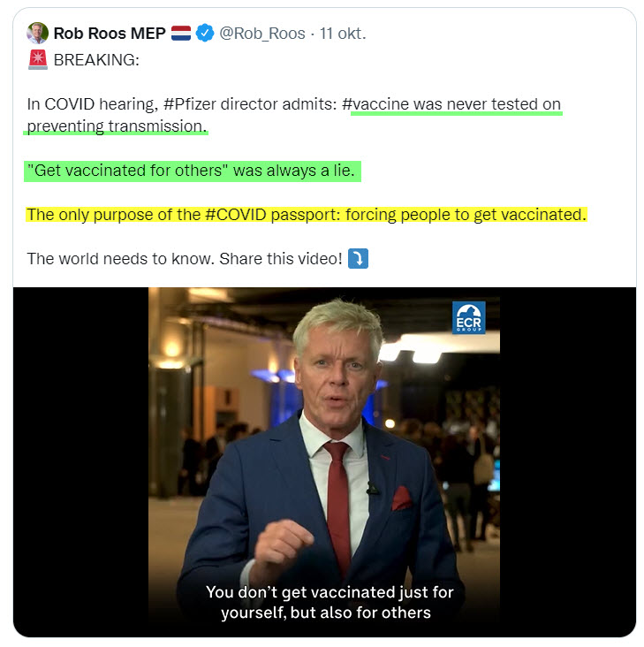Open the Rob Roos MEP display name

tap(110, 34)
